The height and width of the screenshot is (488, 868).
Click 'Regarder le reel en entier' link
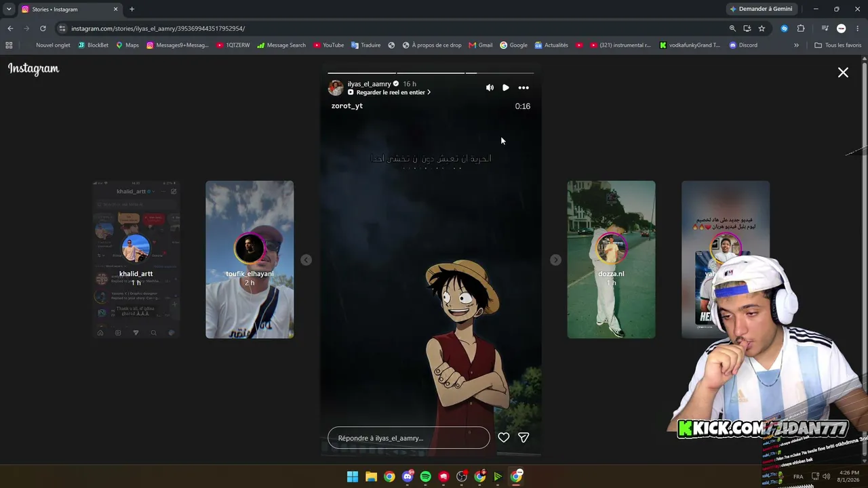pos(390,92)
